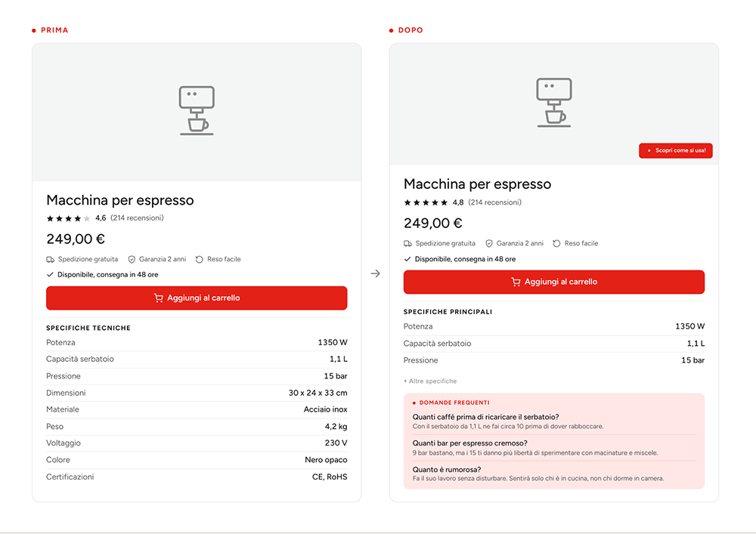Open 'Quanti caffè prima di ricaricare il serbatoio?'
The width and height of the screenshot is (756, 534).
pyautogui.click(x=485, y=417)
